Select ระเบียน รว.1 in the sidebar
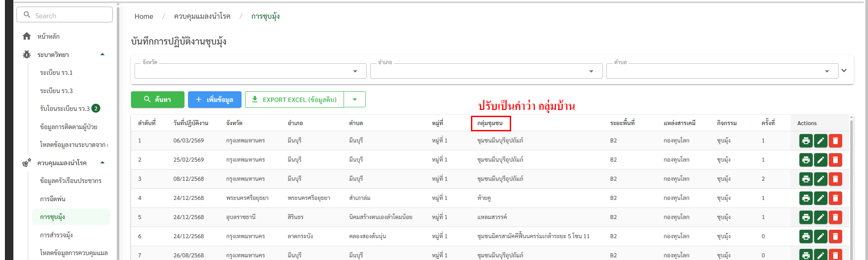Viewport: 868px width, 260px height. pos(56,73)
